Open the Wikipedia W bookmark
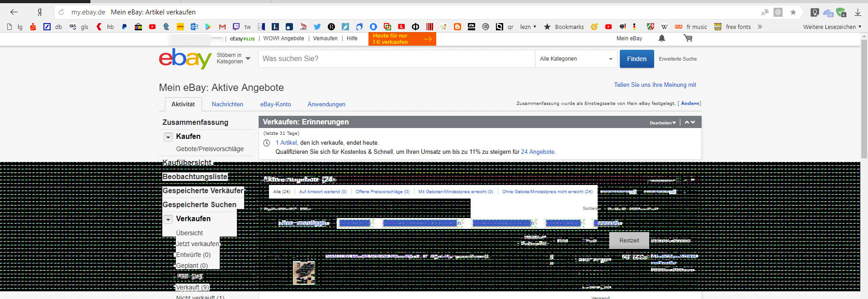The width and height of the screenshot is (868, 299). click(665, 27)
